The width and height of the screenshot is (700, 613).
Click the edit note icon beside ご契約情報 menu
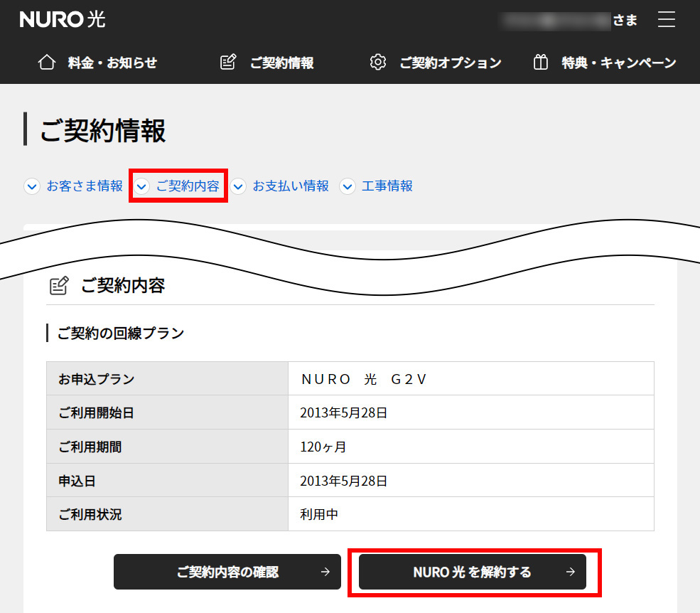tap(229, 62)
